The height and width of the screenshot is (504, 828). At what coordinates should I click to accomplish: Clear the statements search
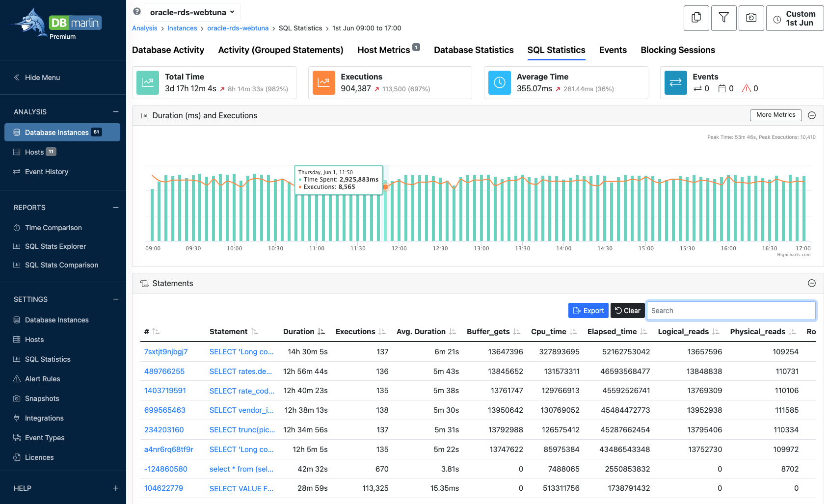coord(628,311)
